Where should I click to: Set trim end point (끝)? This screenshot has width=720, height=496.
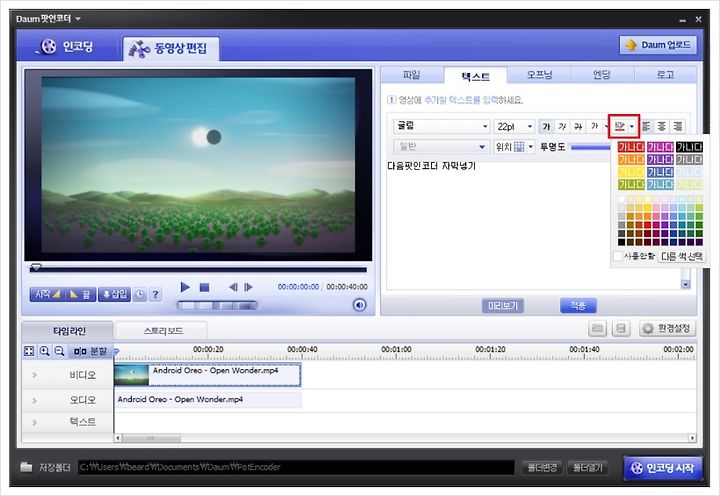tap(80, 294)
